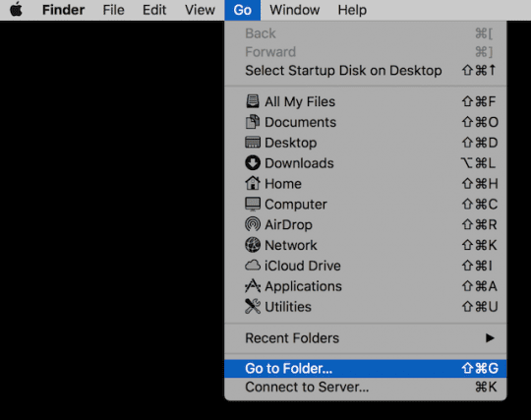Viewport: 531px width, 420px height.
Task: Click the Downloads arrow icon
Action: [x=253, y=163]
